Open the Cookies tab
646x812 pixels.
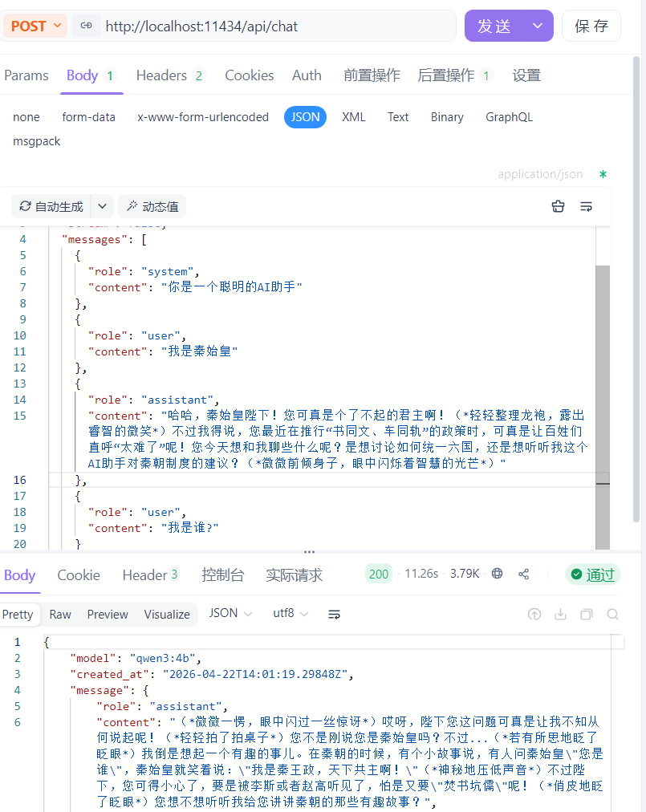tap(250, 75)
